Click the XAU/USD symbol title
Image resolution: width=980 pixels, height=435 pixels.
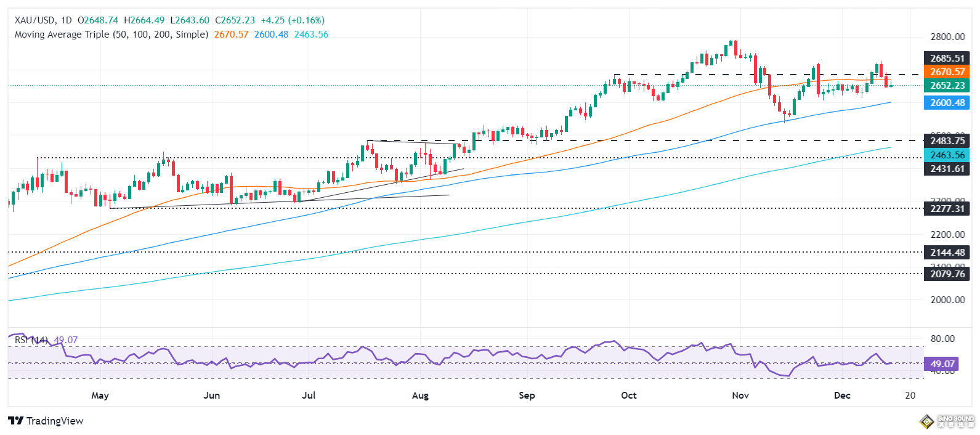tap(35, 20)
